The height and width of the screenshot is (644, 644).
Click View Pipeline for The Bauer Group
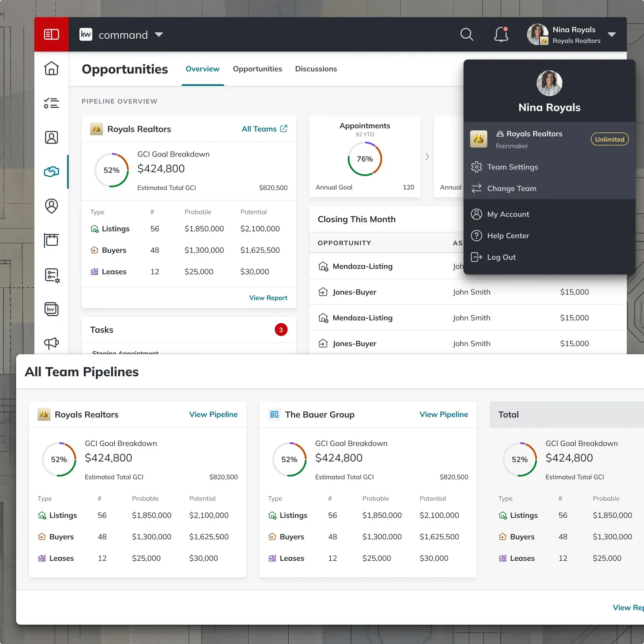[444, 415]
